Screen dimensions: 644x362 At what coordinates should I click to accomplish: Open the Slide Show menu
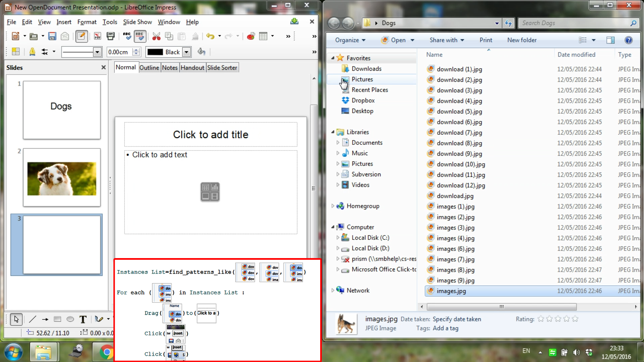pyautogui.click(x=137, y=22)
